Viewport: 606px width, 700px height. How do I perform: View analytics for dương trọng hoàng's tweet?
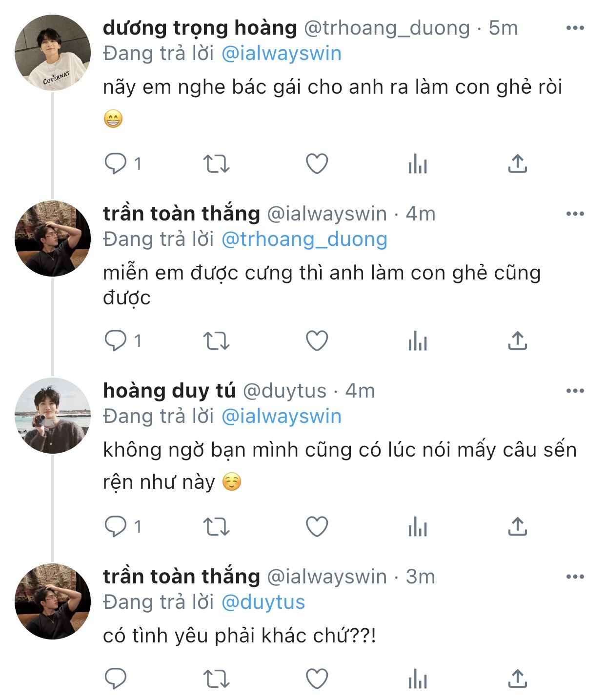point(417,164)
